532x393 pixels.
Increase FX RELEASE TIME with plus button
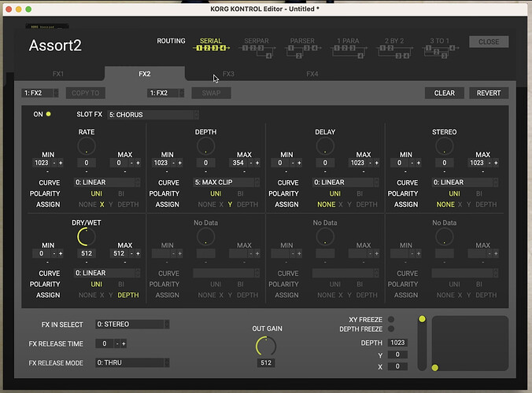coord(124,344)
